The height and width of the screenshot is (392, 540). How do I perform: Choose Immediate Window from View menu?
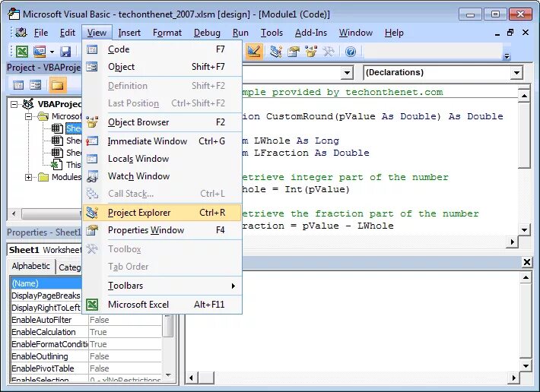coord(162,141)
